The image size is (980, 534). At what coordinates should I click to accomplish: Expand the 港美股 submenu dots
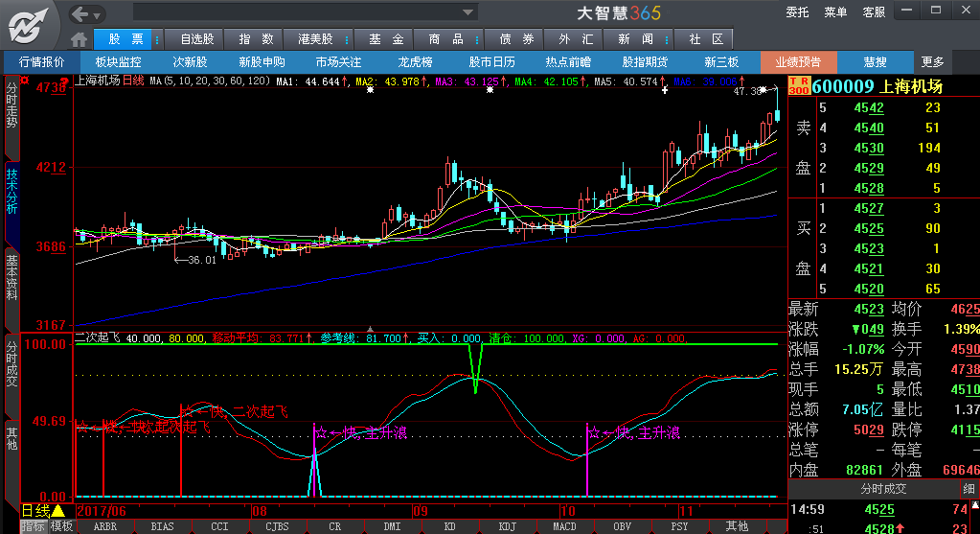[347, 40]
